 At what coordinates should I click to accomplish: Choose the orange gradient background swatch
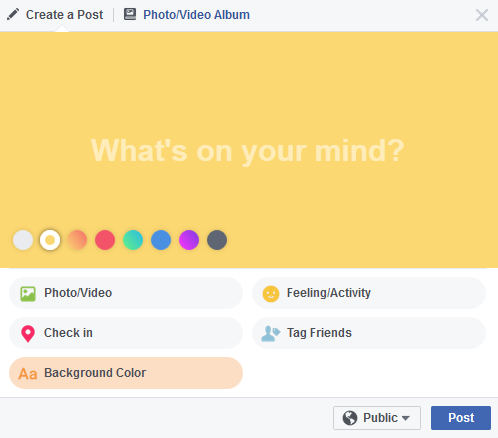(77, 240)
